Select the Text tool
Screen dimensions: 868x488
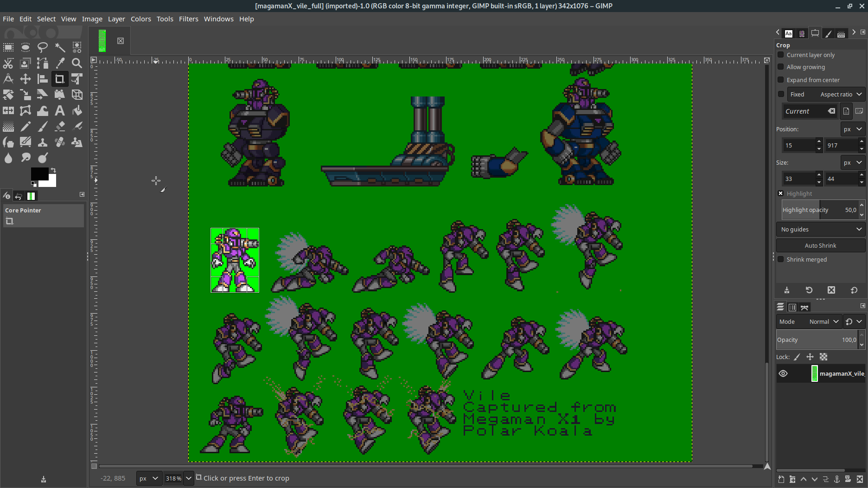[60, 110]
